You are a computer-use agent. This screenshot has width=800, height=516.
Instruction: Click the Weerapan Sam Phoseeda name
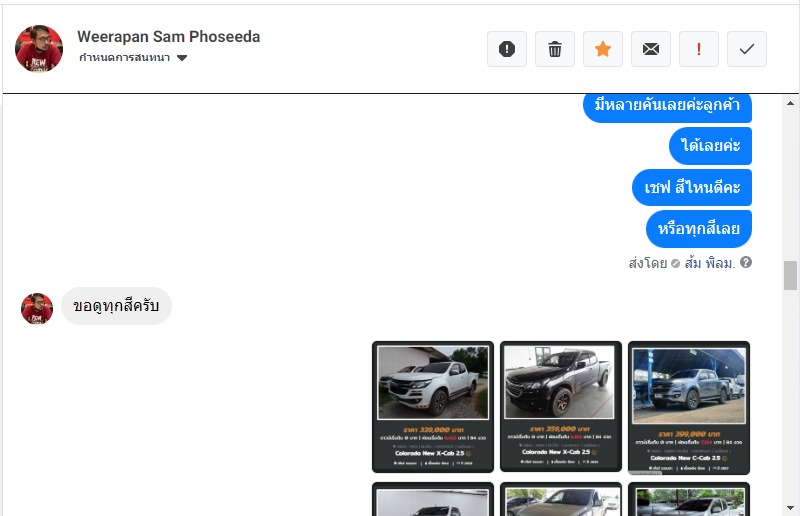coord(168,37)
